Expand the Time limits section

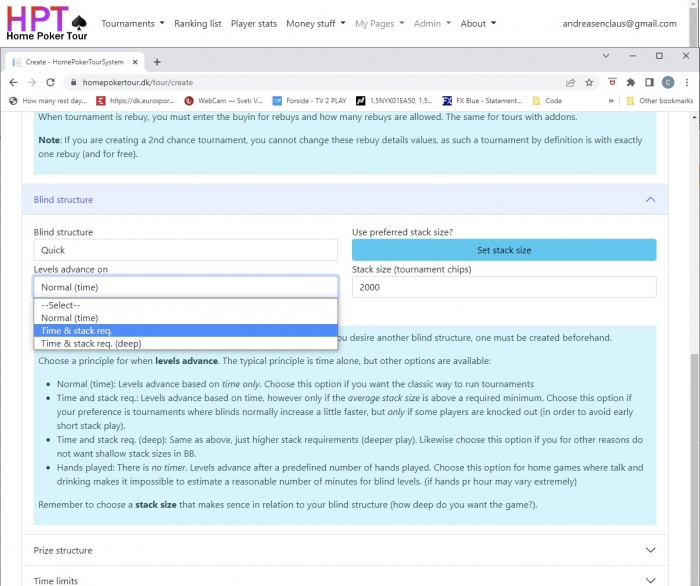[x=345, y=580]
